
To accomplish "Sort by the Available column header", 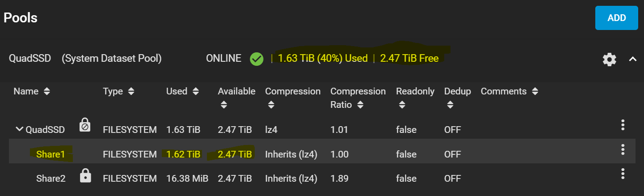I will 236,98.
